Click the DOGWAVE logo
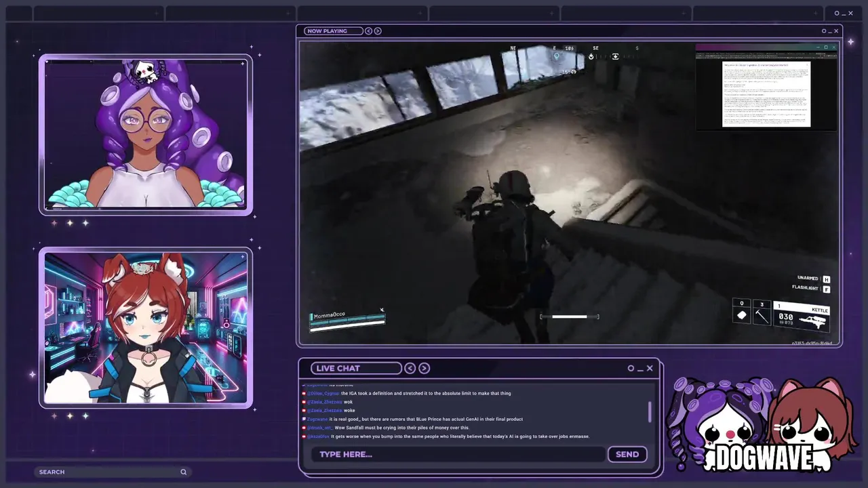The height and width of the screenshot is (488, 868). 764,459
